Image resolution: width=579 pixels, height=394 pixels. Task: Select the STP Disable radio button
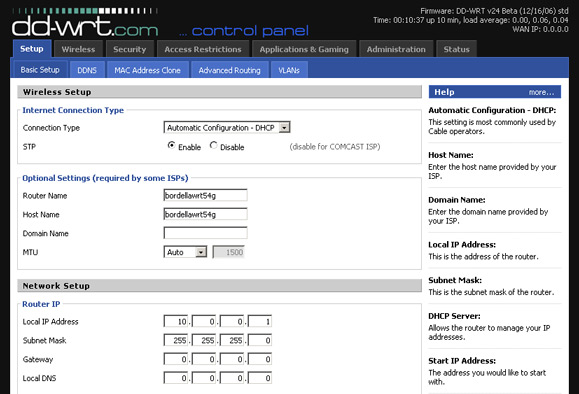point(213,145)
